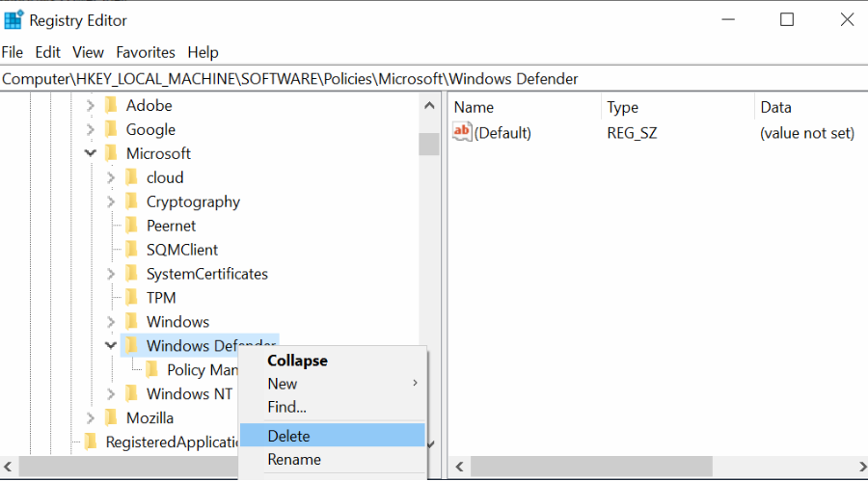The width and height of the screenshot is (868, 482).
Task: Select the SQMClient tree key label
Action: 182,250
